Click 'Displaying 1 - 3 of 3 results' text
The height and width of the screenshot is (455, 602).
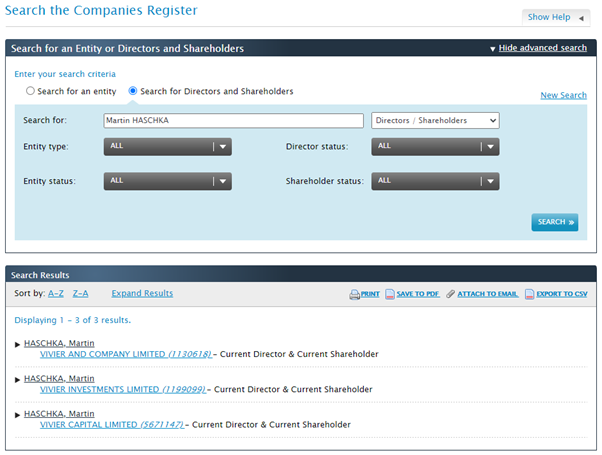pyautogui.click(x=73, y=320)
